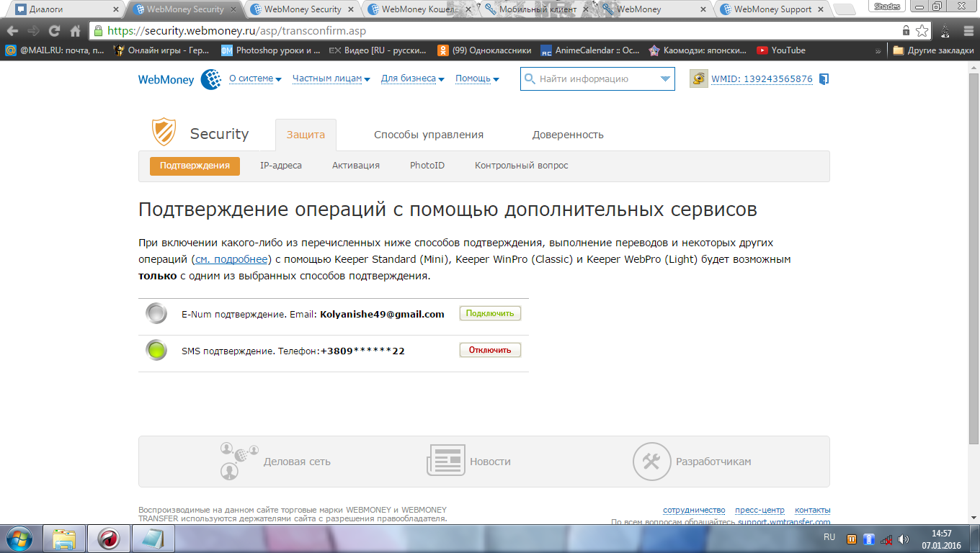Open the AnimeCalendar bookmark

pos(590,50)
